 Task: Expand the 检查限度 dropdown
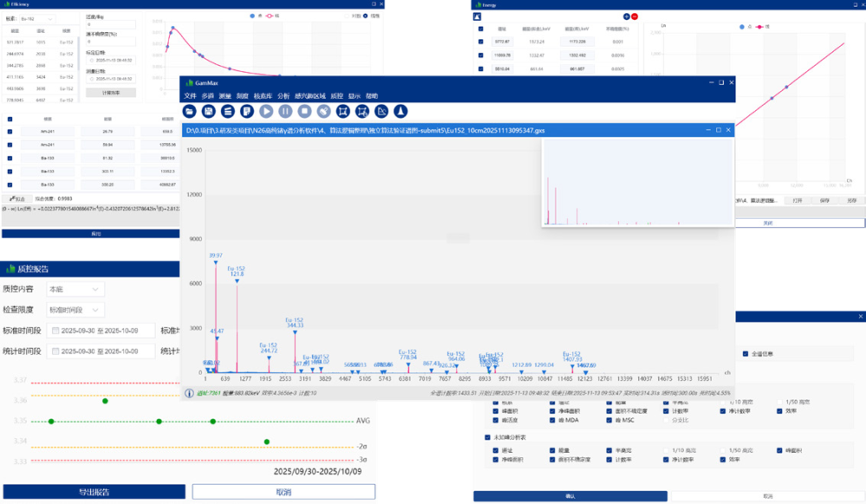pos(74,310)
